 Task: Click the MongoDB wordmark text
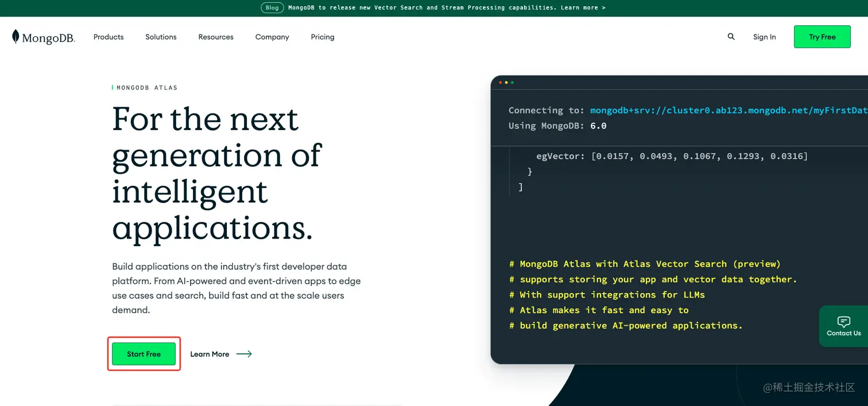click(x=49, y=39)
